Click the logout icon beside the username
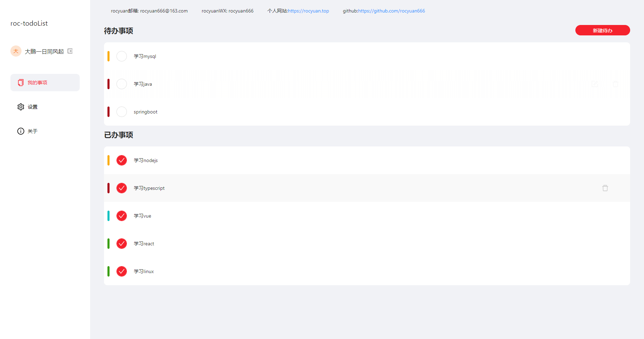644x339 pixels. pos(70,51)
